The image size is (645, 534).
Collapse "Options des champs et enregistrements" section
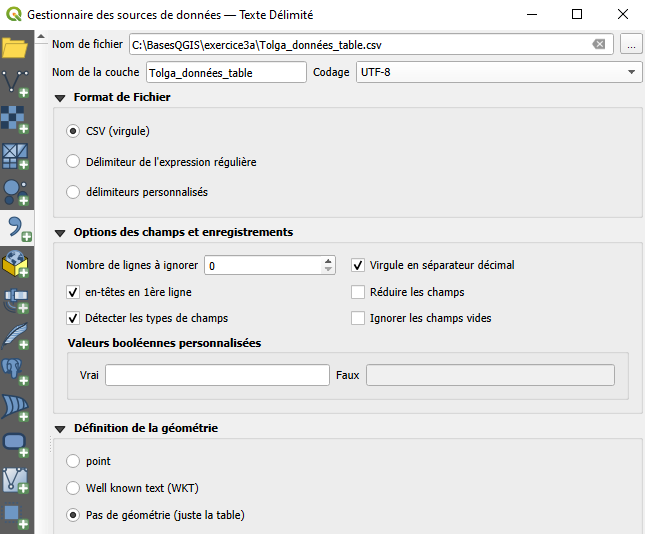tap(60, 232)
